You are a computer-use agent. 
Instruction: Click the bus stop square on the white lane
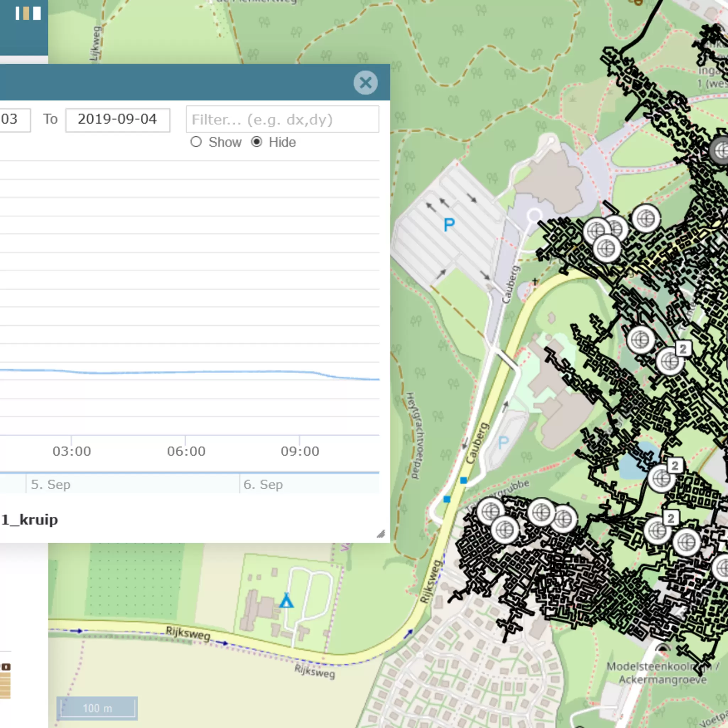click(x=447, y=499)
